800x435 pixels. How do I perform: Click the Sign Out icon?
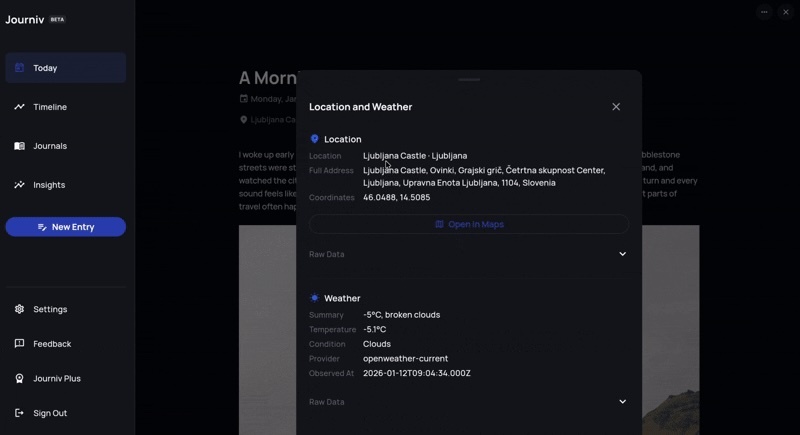19,413
